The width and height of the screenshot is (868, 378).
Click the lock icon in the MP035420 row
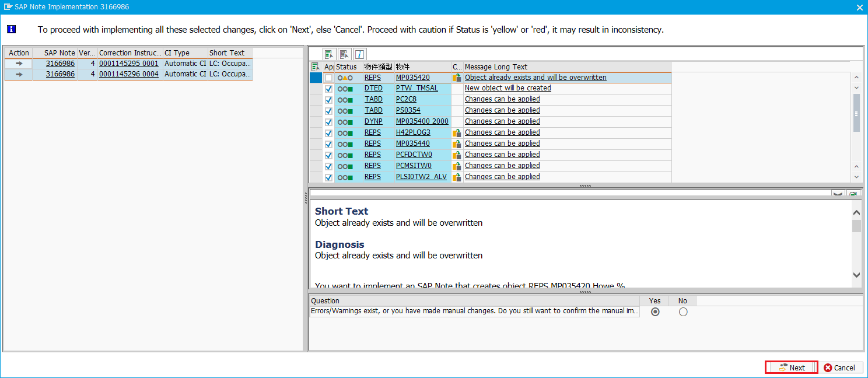click(457, 78)
